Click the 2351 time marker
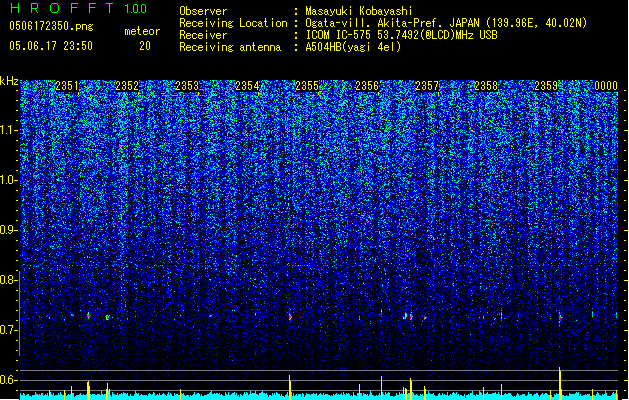 [x=67, y=86]
